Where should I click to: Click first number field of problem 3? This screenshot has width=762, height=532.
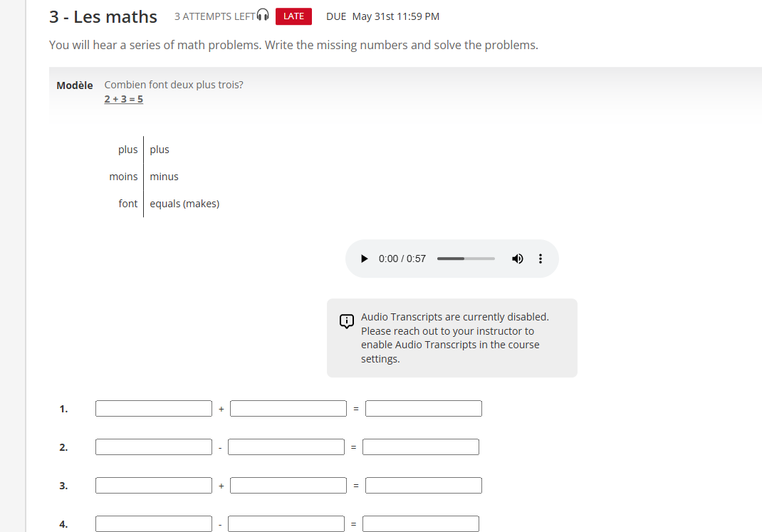[154, 486]
